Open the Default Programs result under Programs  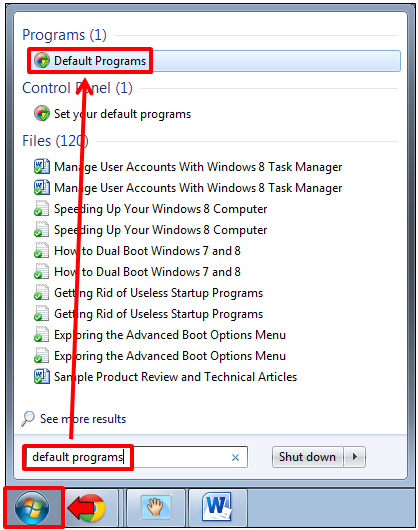(x=215, y=61)
